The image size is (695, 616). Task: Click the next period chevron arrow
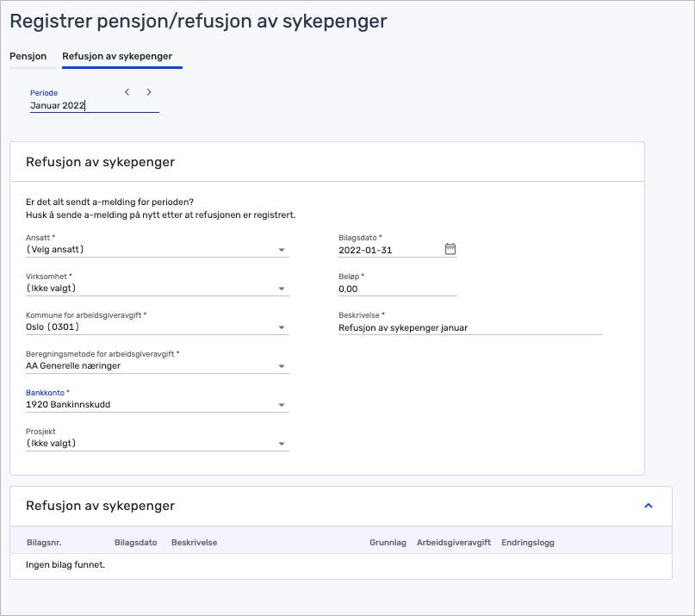(148, 91)
